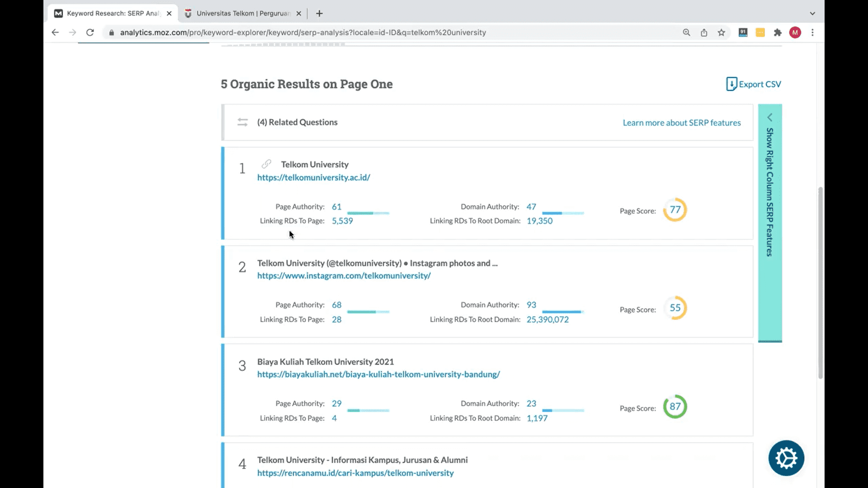Click (4) Related Questions row
The height and width of the screenshot is (488, 868).
487,122
